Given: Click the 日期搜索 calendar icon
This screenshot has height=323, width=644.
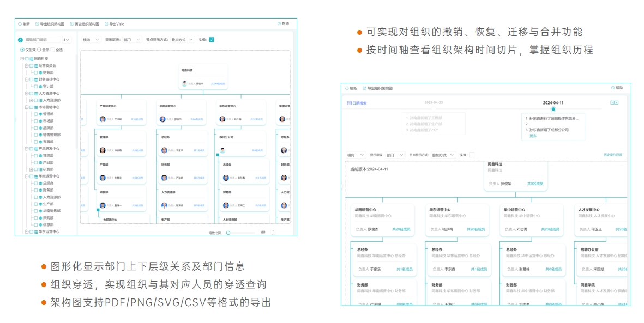Looking at the screenshot, I should point(349,103).
